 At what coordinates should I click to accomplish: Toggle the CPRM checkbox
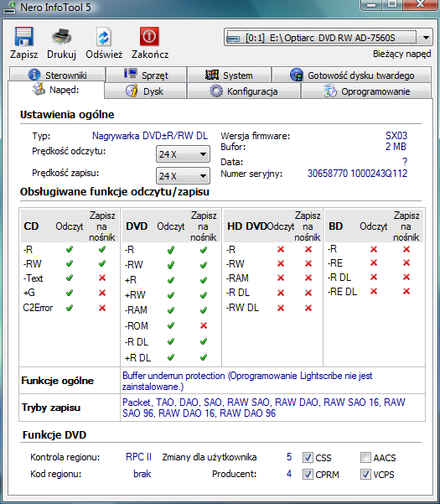308,474
